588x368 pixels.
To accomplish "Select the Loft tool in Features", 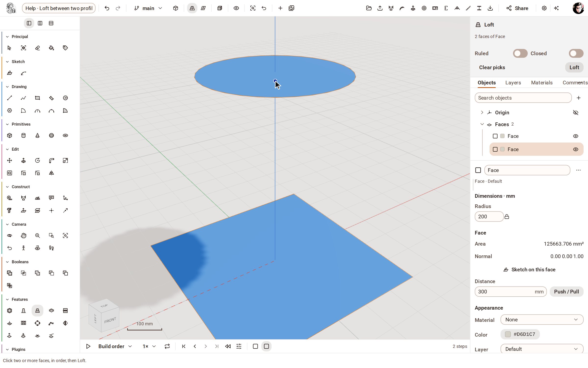I will (37, 311).
